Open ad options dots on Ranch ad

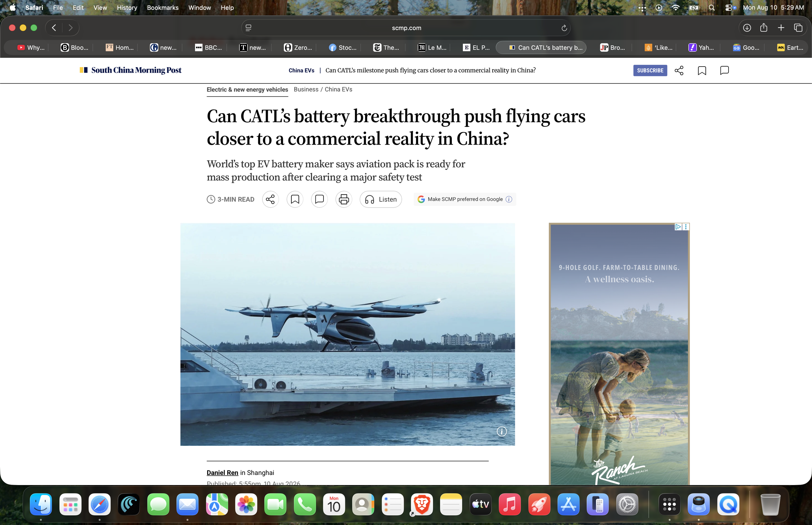(x=686, y=227)
